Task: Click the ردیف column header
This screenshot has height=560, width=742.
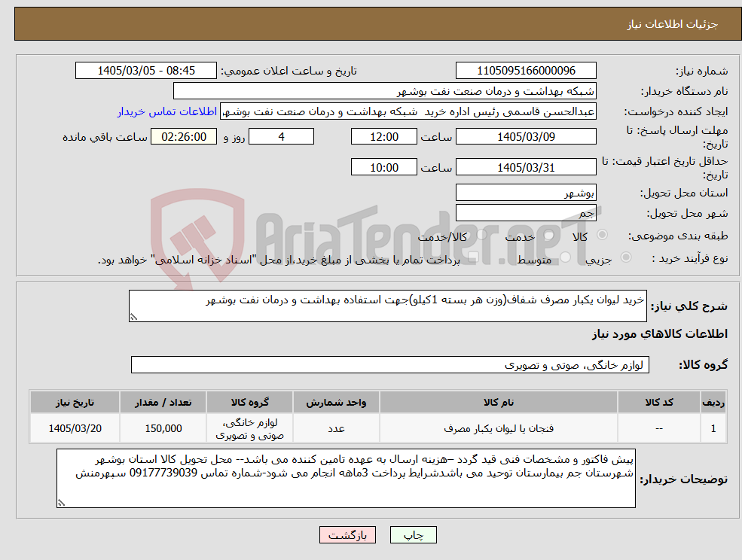Action: 713,402
